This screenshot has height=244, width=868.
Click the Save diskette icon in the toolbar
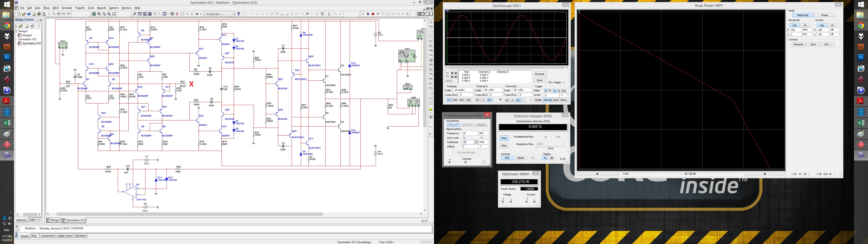[x=34, y=14]
